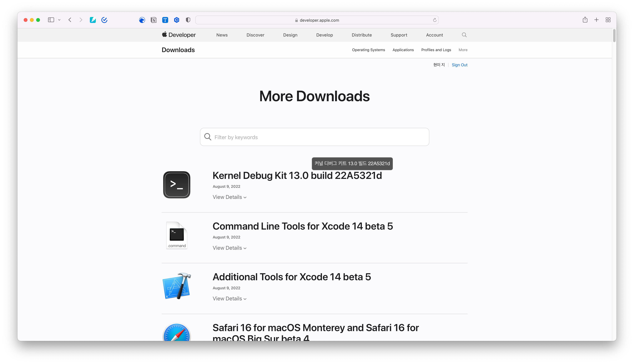Expand View Details for Kernel Debug Kit
This screenshot has height=364, width=634.
tap(229, 197)
